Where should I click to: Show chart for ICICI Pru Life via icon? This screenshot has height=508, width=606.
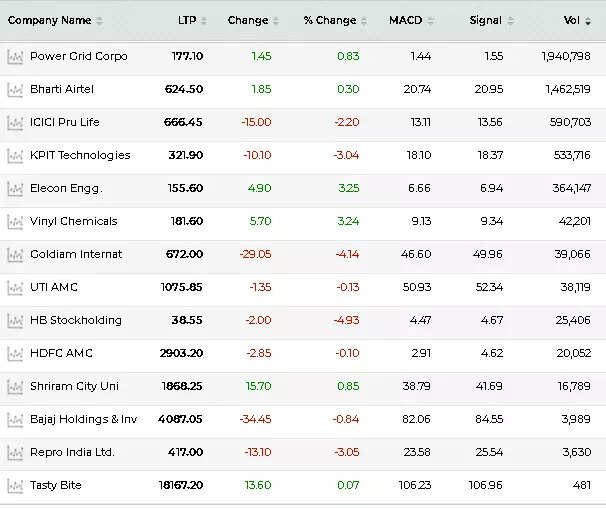coord(15,123)
